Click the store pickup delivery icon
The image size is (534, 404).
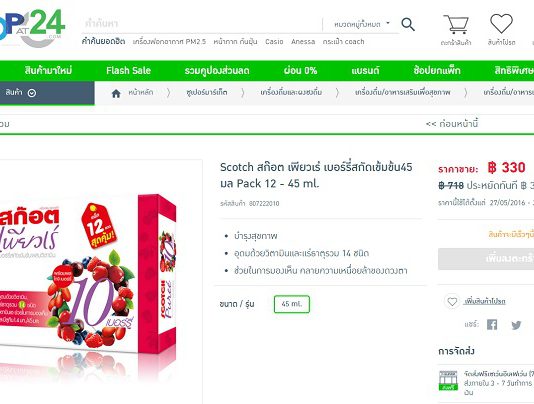click(x=448, y=380)
